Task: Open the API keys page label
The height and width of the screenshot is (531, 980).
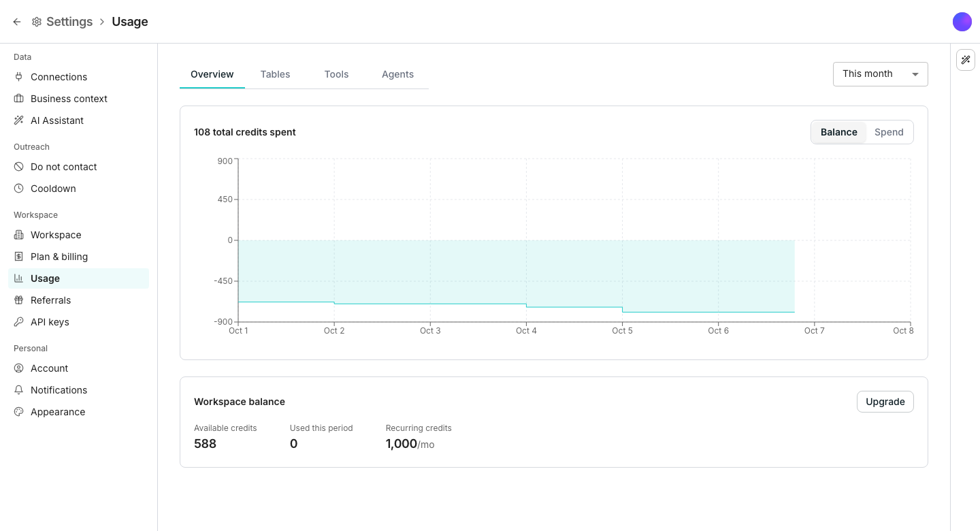Action: [x=50, y=322]
